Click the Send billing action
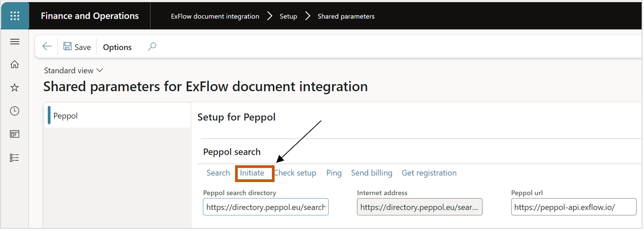This screenshot has height=231, width=644. (371, 173)
